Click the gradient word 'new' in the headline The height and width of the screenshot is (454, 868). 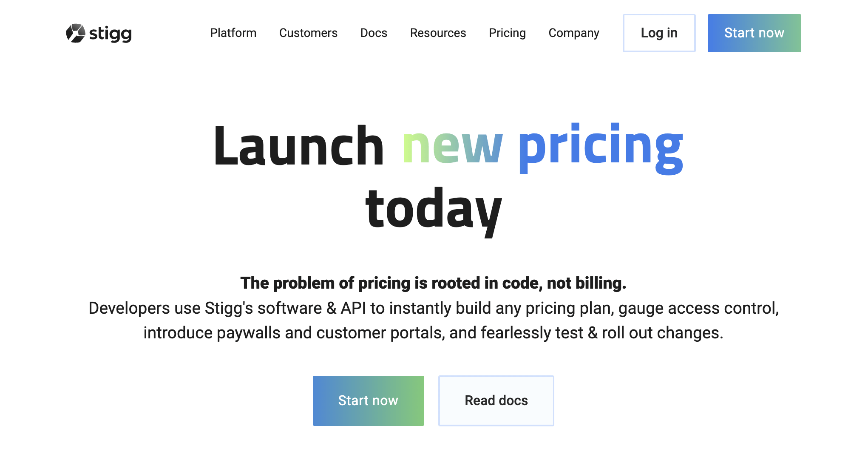pos(451,149)
